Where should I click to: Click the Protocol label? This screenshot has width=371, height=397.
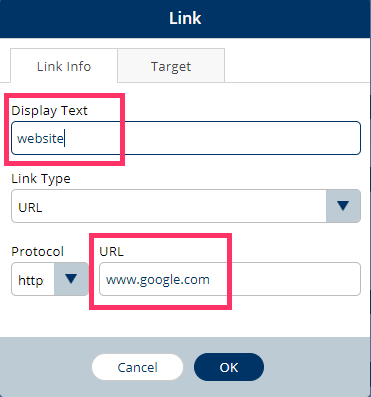(37, 251)
